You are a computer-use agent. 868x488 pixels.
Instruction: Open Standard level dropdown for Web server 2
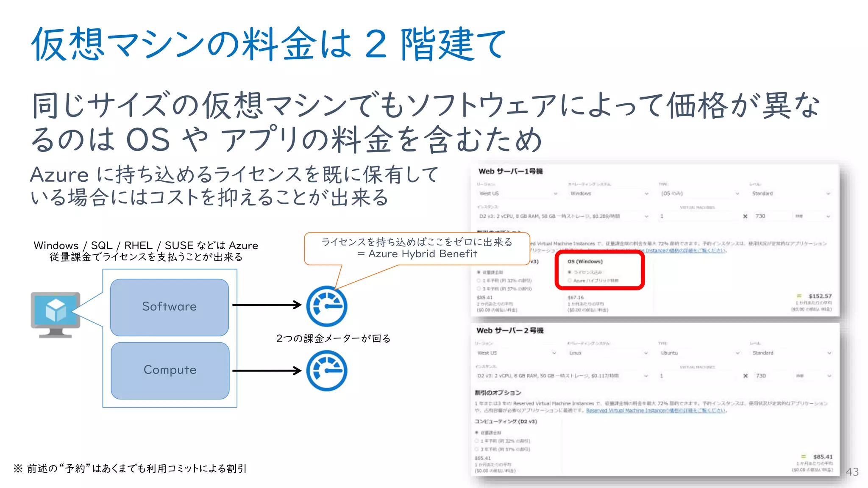[791, 353]
